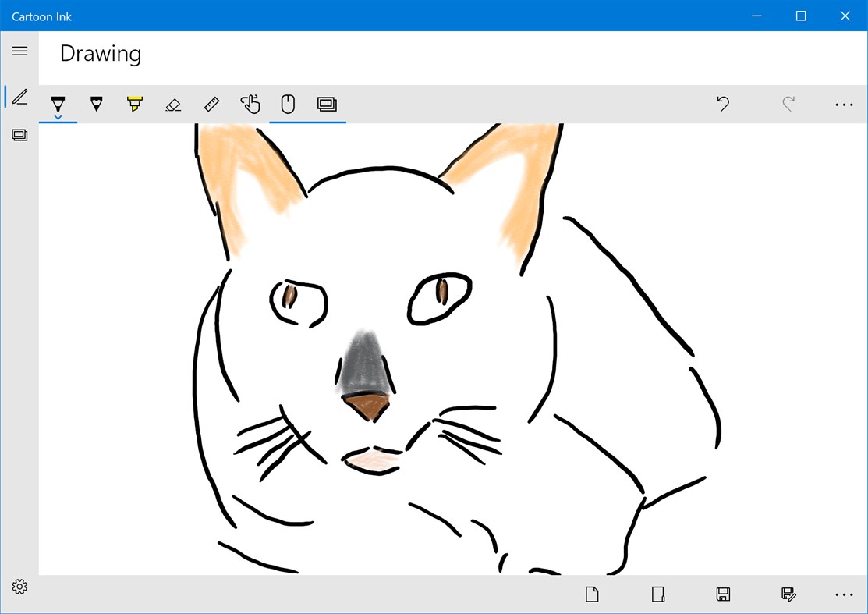Switch to the drawing tools sidebar tab
This screenshot has height=614, width=868.
click(x=19, y=96)
